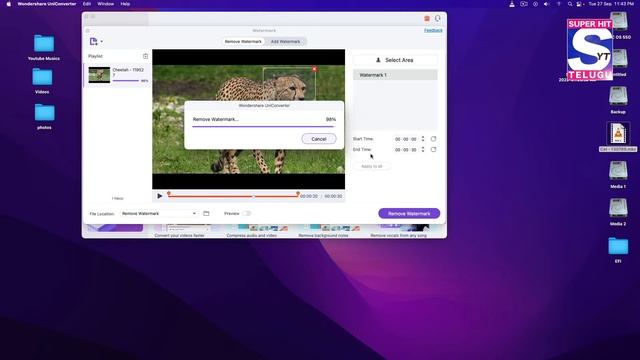Switch to the Remove Watermark tab

coord(243,42)
